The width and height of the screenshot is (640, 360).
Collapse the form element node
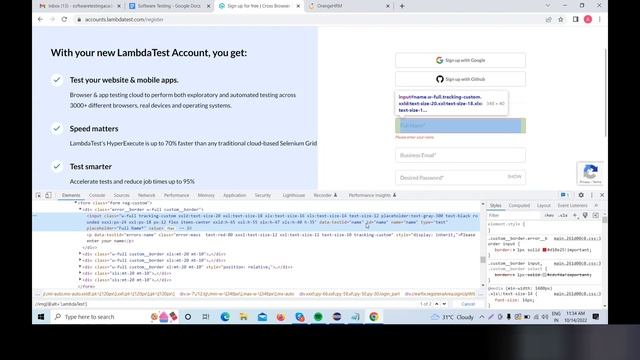(x=76, y=202)
